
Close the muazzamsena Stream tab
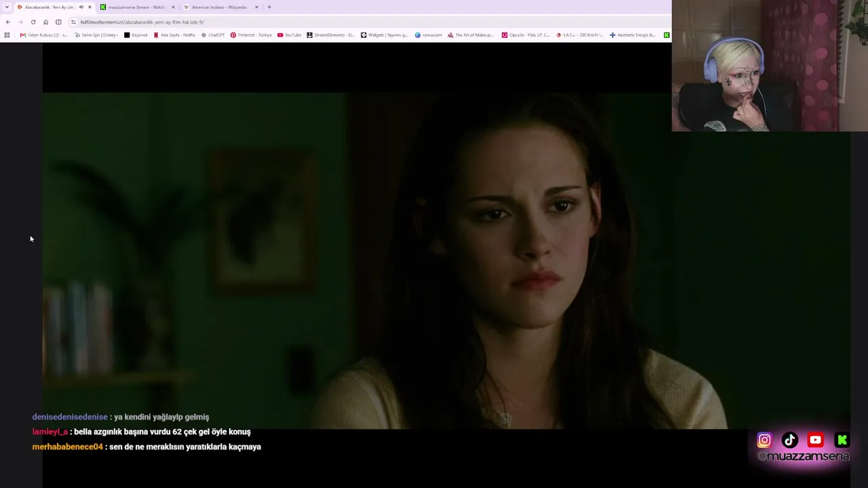pyautogui.click(x=173, y=7)
